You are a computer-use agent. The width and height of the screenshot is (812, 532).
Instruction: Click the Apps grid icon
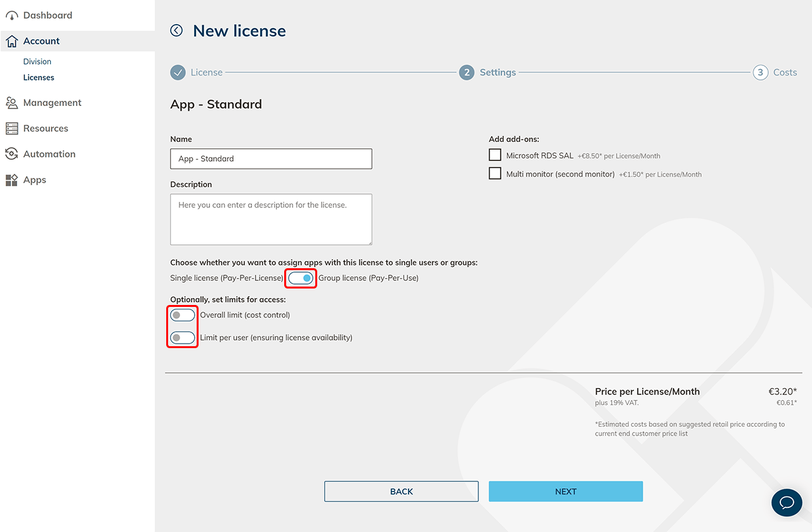pyautogui.click(x=11, y=180)
